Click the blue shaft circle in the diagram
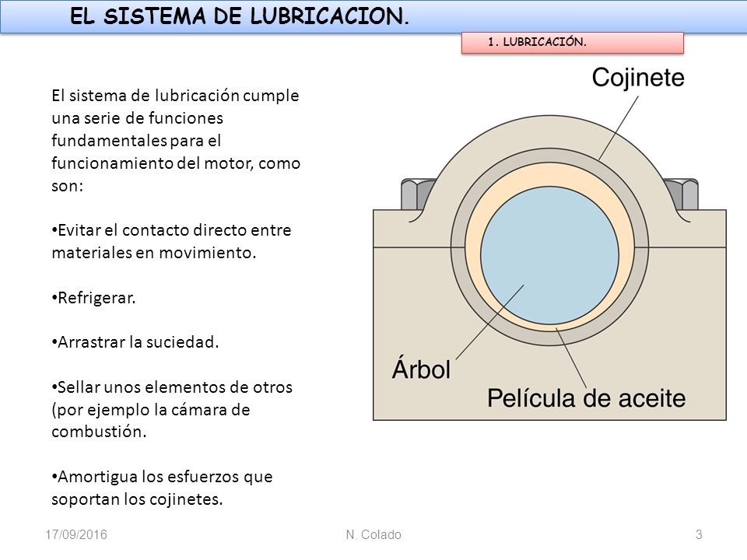 (549, 256)
